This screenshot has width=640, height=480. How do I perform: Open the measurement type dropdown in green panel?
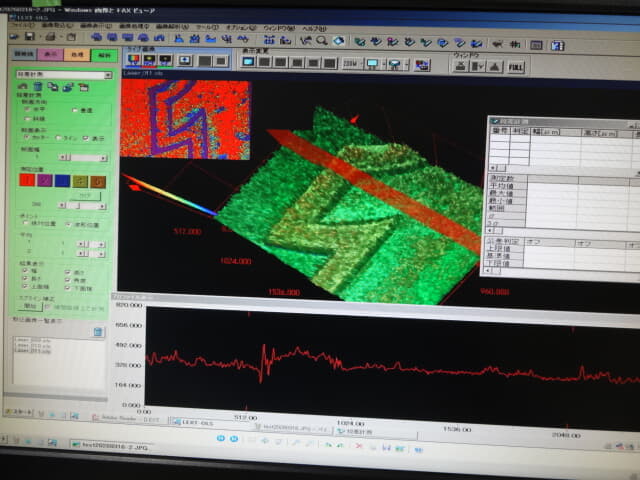(106, 74)
